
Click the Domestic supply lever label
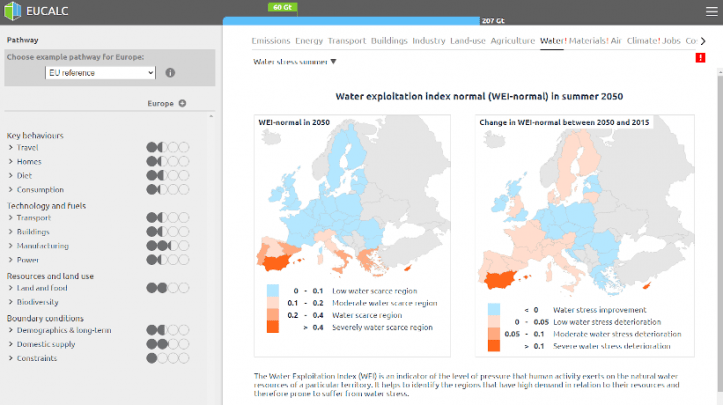(47, 343)
